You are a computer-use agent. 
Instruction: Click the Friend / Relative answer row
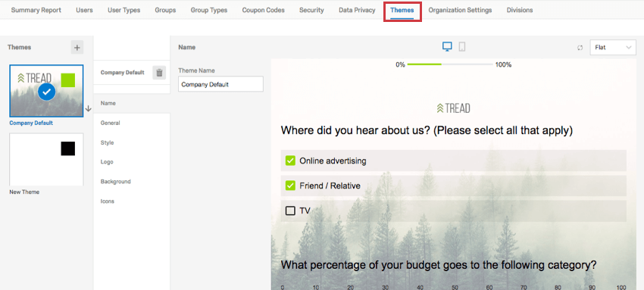[x=453, y=186]
